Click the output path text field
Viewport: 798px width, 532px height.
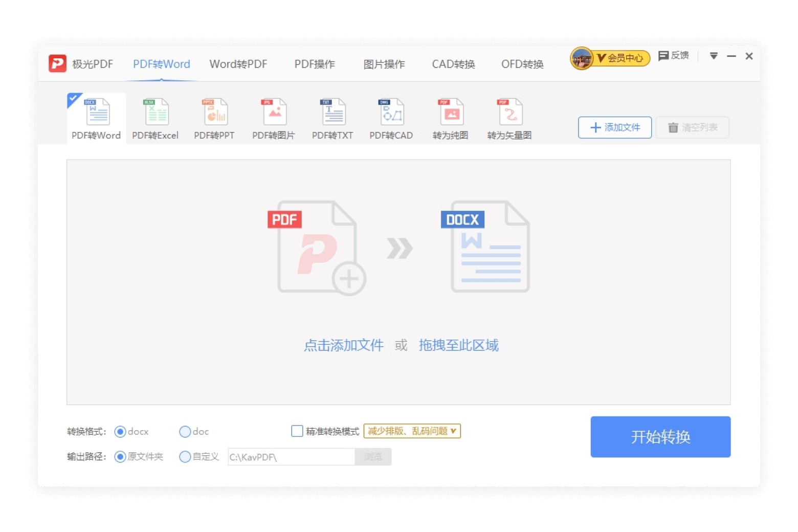pyautogui.click(x=291, y=457)
